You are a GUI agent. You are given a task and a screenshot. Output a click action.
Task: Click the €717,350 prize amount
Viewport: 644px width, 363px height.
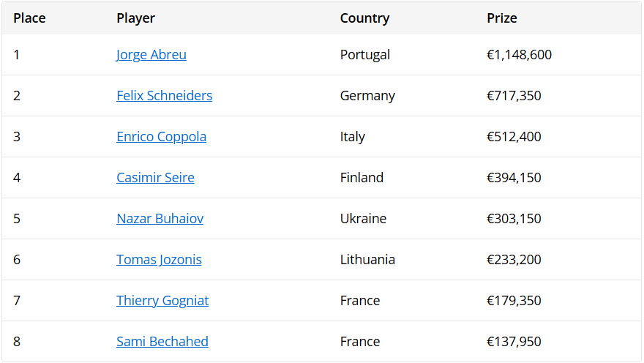514,96
